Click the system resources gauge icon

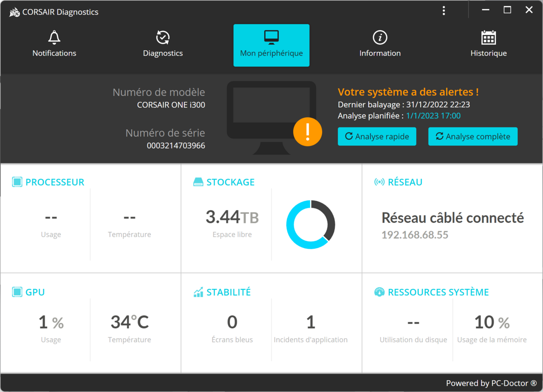379,292
